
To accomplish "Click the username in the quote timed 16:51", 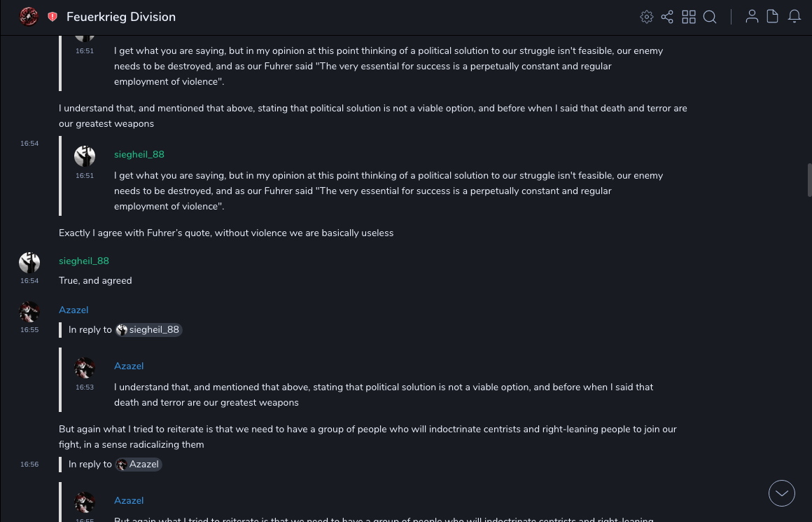I will tap(139, 154).
